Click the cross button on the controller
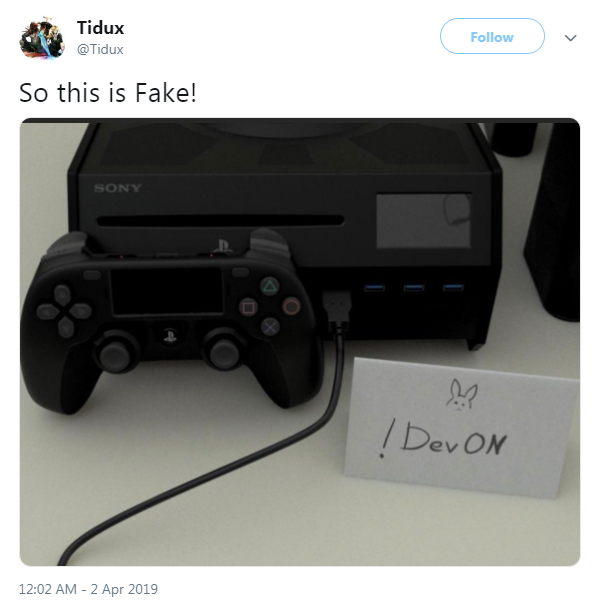Viewport: 601px width, 608px height. (271, 327)
